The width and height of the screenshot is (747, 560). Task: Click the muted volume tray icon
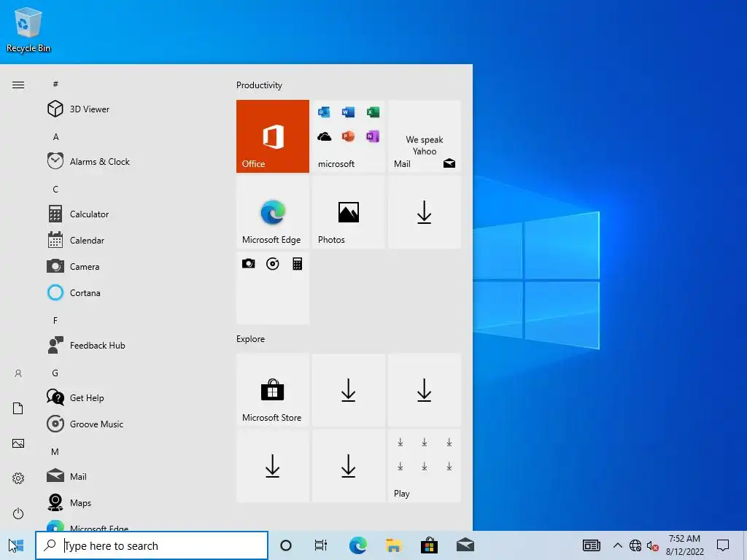coord(653,545)
